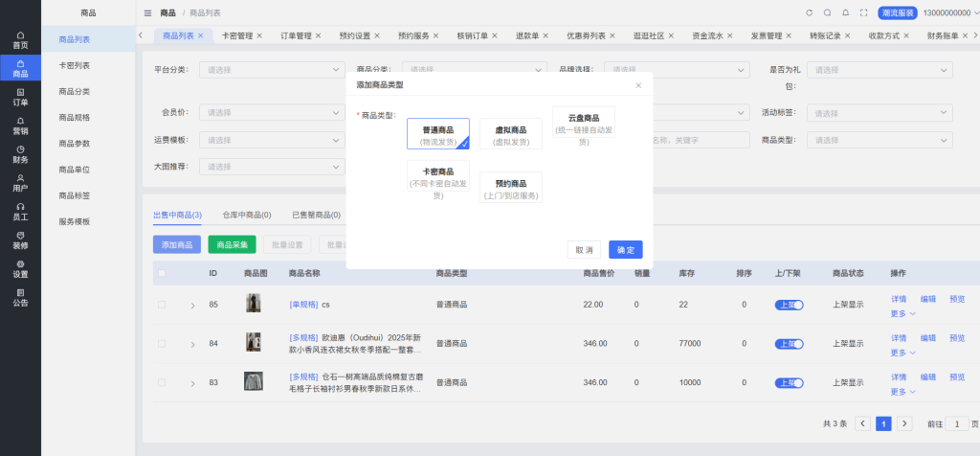Image resolution: width=980 pixels, height=456 pixels.
Task: Open 商品规格 in the submenu
Action: tap(75, 117)
